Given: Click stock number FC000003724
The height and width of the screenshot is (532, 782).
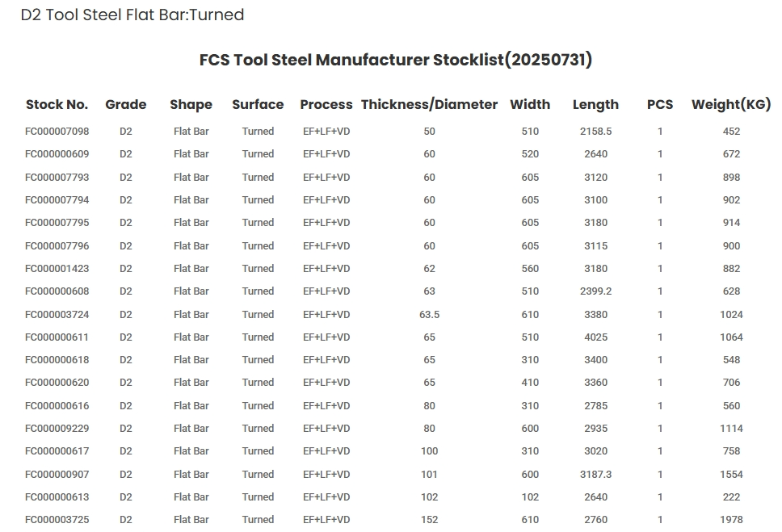Looking at the screenshot, I should [57, 315].
